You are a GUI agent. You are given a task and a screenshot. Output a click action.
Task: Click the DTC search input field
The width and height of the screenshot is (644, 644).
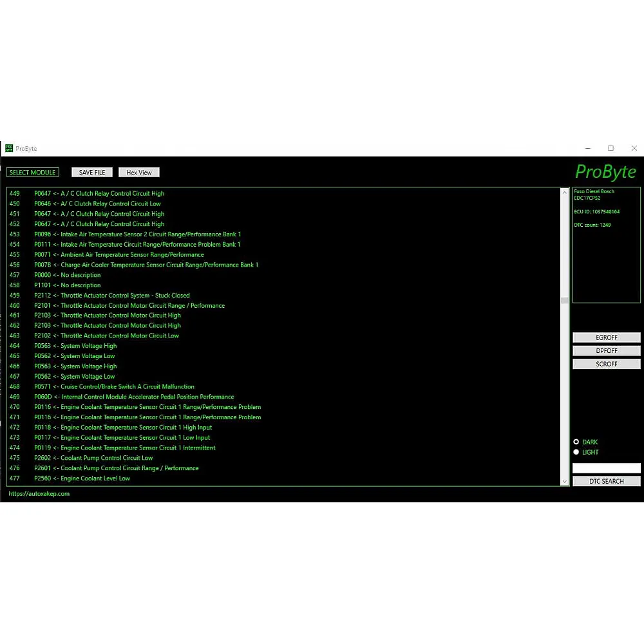(606, 468)
